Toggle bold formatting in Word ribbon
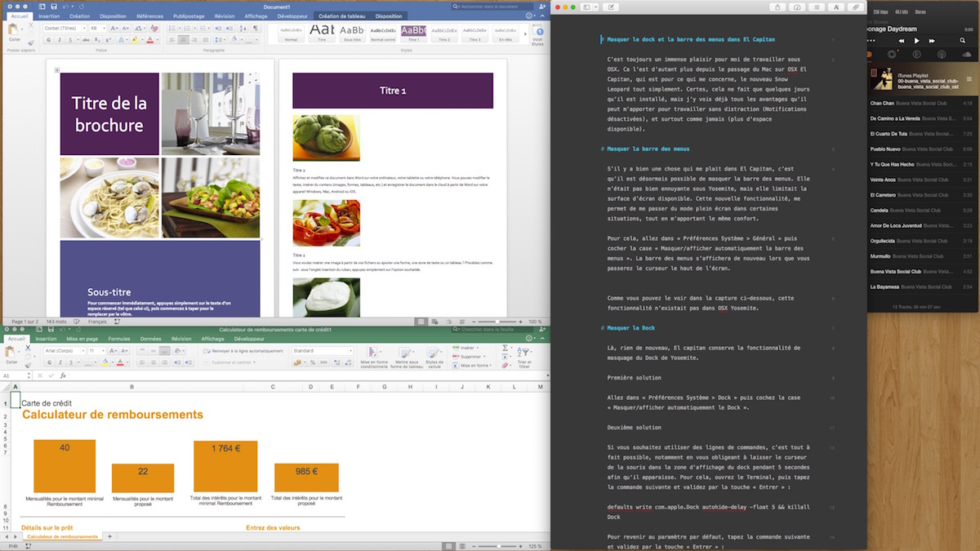 [x=47, y=39]
